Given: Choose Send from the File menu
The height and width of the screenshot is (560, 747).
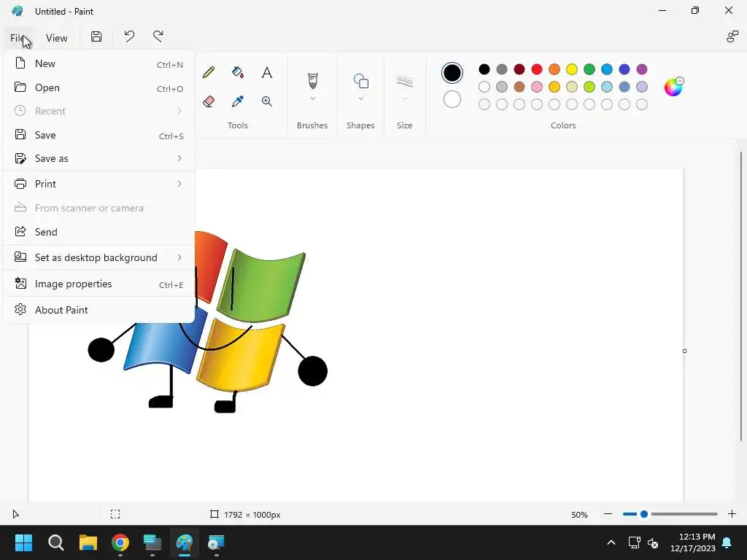Looking at the screenshot, I should 99,232.
